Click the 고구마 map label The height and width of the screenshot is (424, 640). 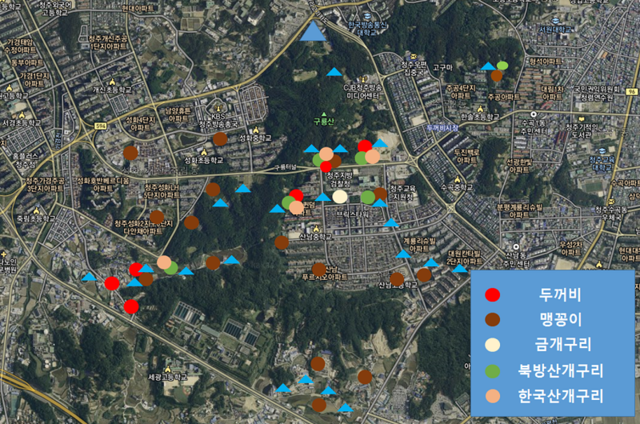443,67
